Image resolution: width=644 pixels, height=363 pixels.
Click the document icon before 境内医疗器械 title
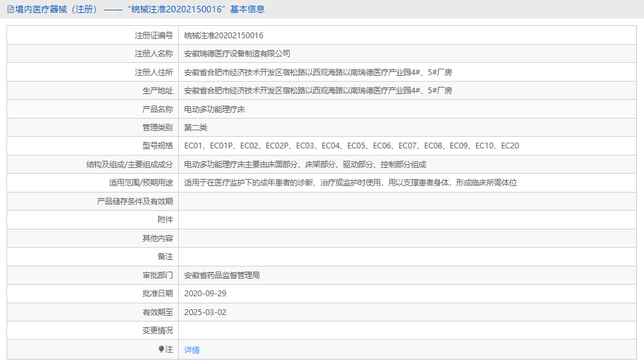tap(10, 9)
